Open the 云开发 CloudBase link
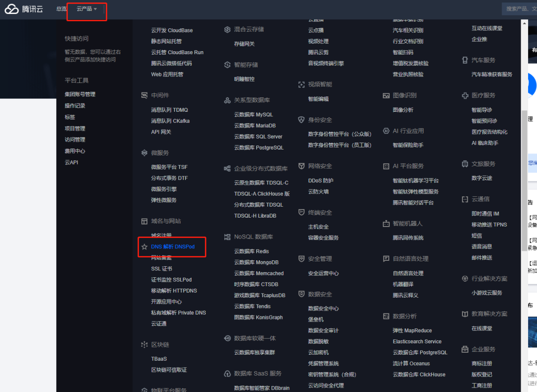Image resolution: width=537 pixels, height=392 pixels. [172, 30]
